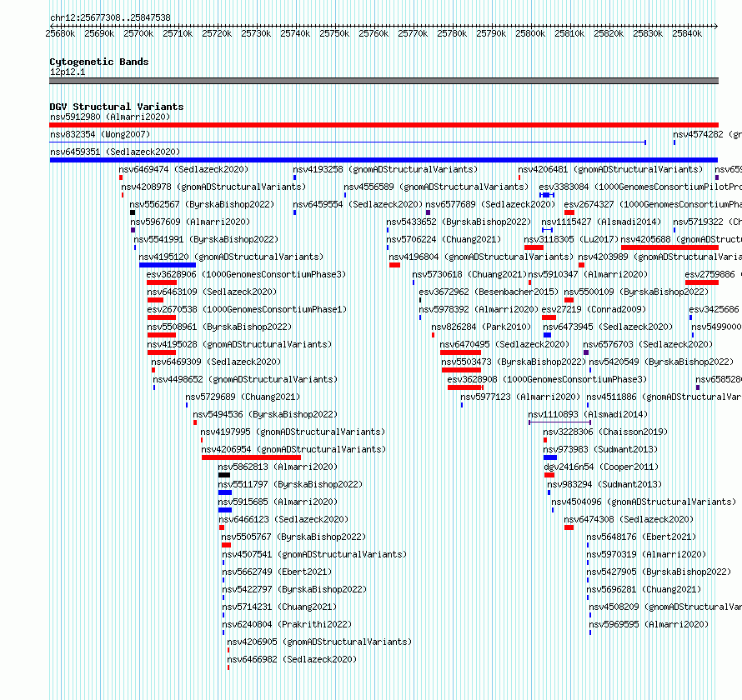The height and width of the screenshot is (700, 742).
Task: Click the red nsv6470495 variant bar
Action: click(460, 352)
